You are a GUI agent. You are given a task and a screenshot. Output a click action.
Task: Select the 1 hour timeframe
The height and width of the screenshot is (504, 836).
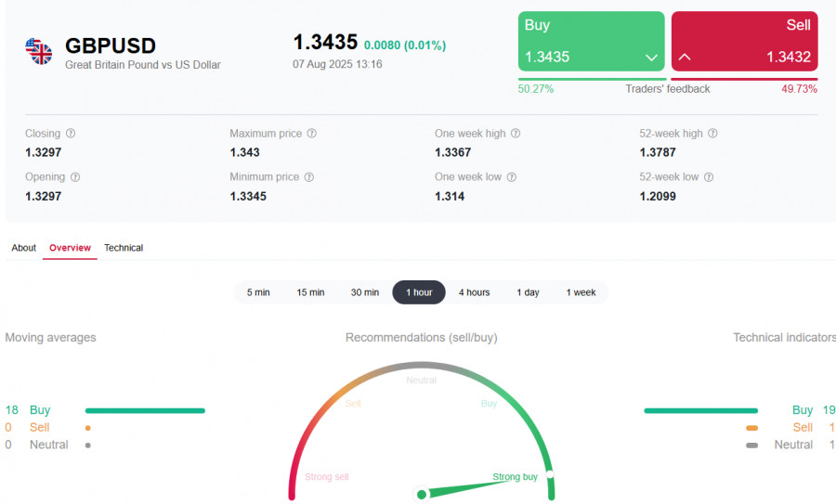pyautogui.click(x=419, y=292)
